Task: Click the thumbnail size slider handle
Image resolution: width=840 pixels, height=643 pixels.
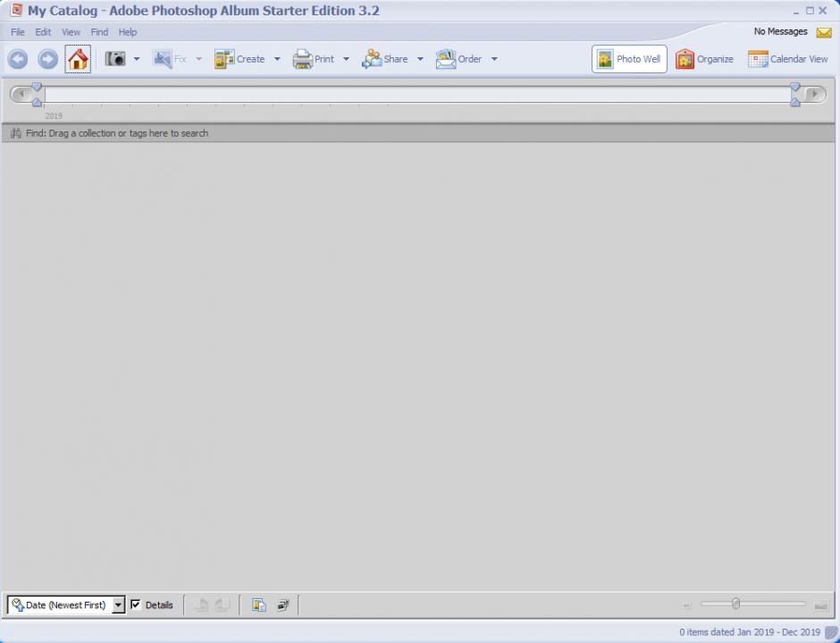Action: pyautogui.click(x=735, y=605)
